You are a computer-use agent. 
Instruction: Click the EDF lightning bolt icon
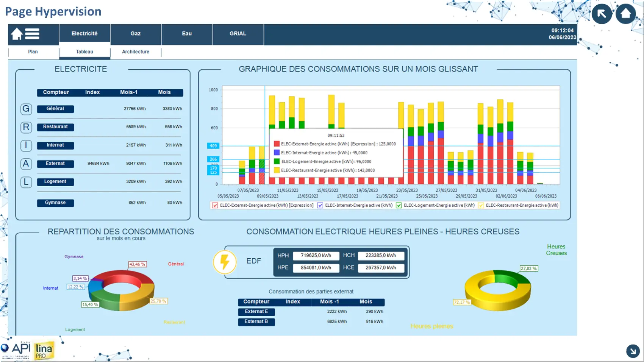[x=225, y=262]
